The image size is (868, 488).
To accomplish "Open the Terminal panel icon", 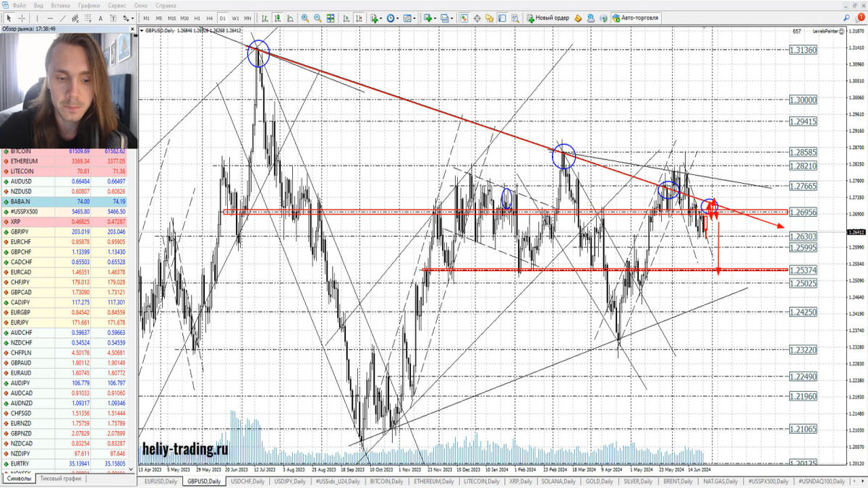I will [x=502, y=17].
